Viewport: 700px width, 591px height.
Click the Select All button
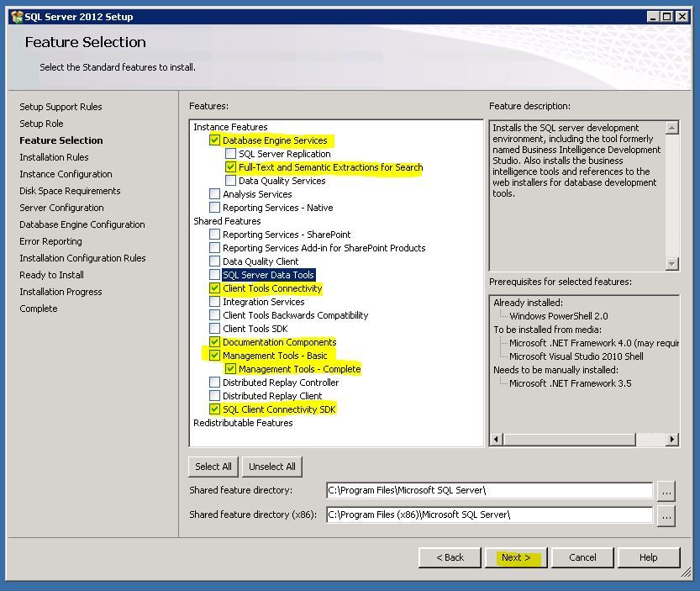[x=213, y=467]
